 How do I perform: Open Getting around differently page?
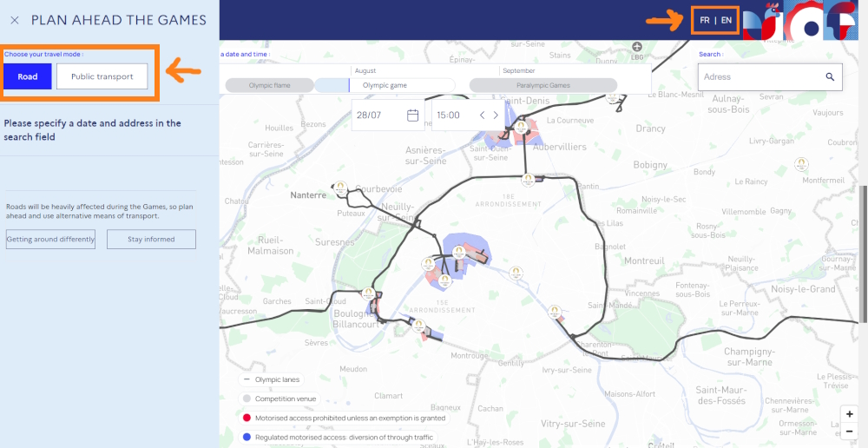click(x=51, y=240)
